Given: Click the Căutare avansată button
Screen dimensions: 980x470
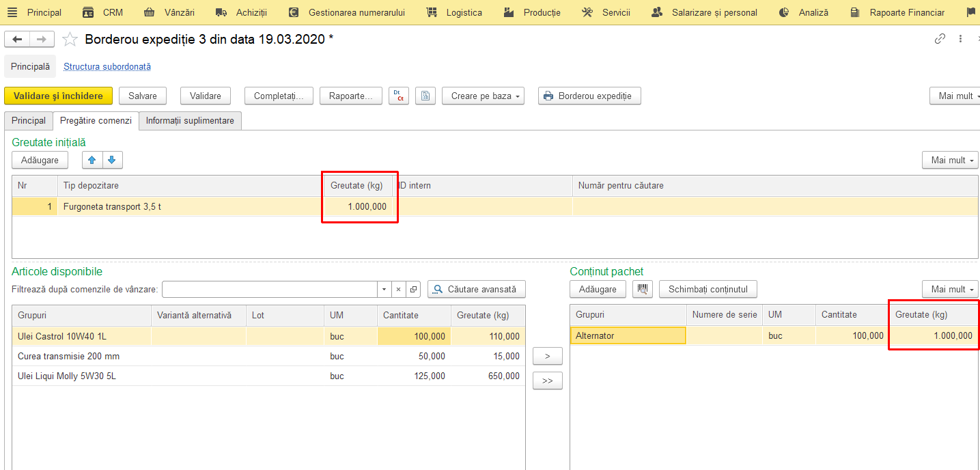Looking at the screenshot, I should 477,289.
